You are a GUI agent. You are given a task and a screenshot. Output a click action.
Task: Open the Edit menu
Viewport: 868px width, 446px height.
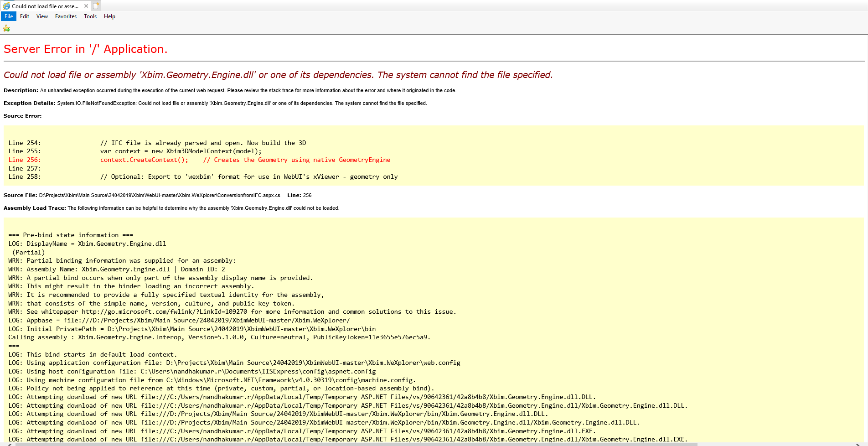click(24, 16)
